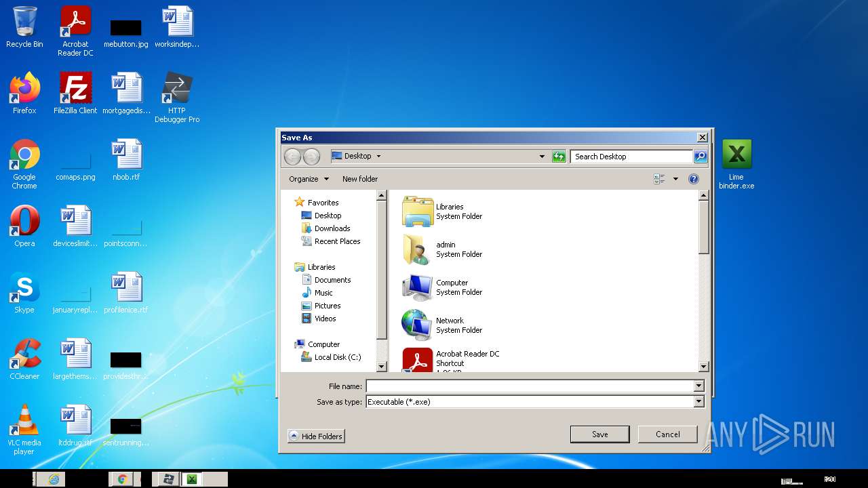Open Skype desktop shortcut

(24, 293)
